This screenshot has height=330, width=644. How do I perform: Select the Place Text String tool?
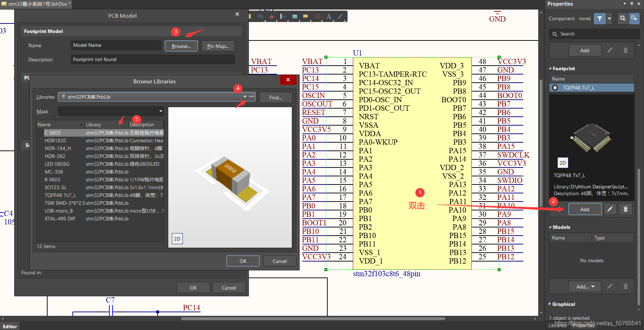pyautogui.click(x=329, y=16)
